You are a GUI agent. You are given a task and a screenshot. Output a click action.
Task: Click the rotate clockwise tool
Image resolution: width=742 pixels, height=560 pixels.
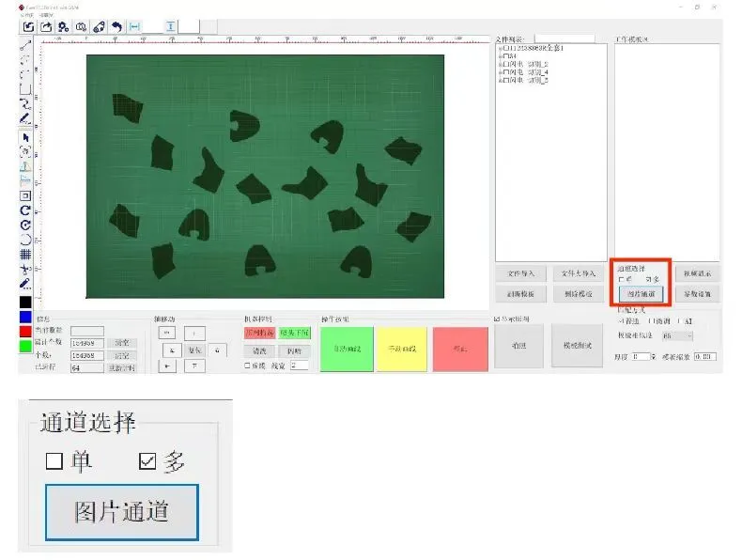tap(25, 210)
